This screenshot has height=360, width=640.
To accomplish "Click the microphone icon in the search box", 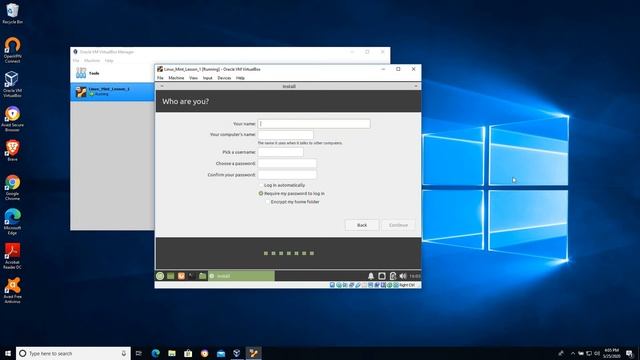I will (124, 353).
